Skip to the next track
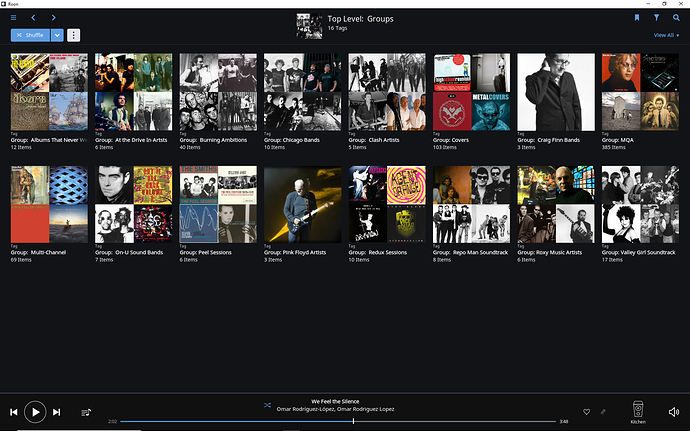690x431 pixels. pyautogui.click(x=56, y=412)
